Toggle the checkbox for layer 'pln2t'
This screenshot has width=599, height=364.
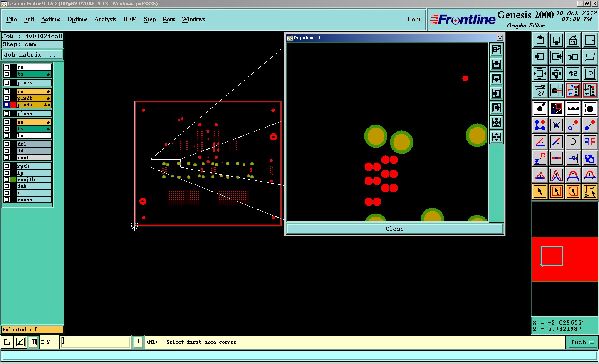pyautogui.click(x=7, y=98)
